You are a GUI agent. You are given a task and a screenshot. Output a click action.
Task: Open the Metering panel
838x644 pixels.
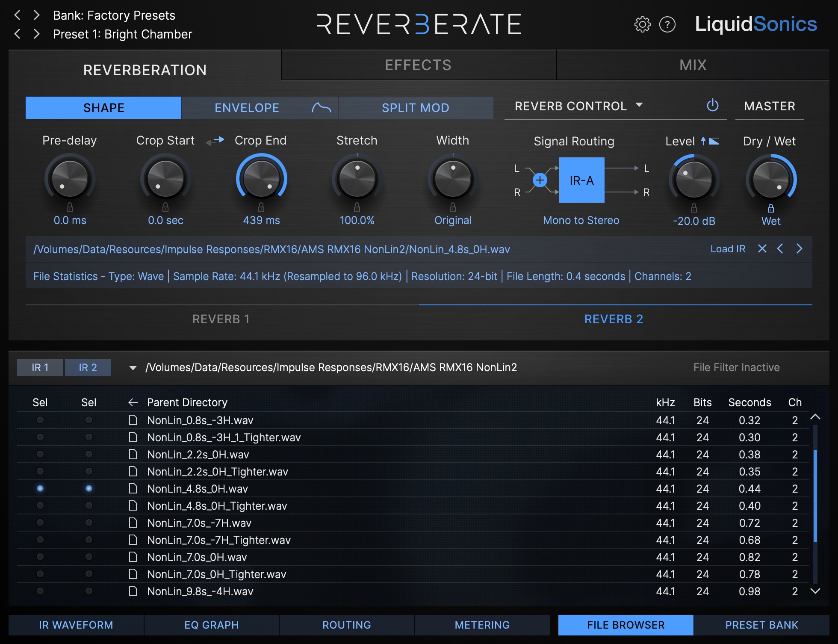[x=482, y=625]
